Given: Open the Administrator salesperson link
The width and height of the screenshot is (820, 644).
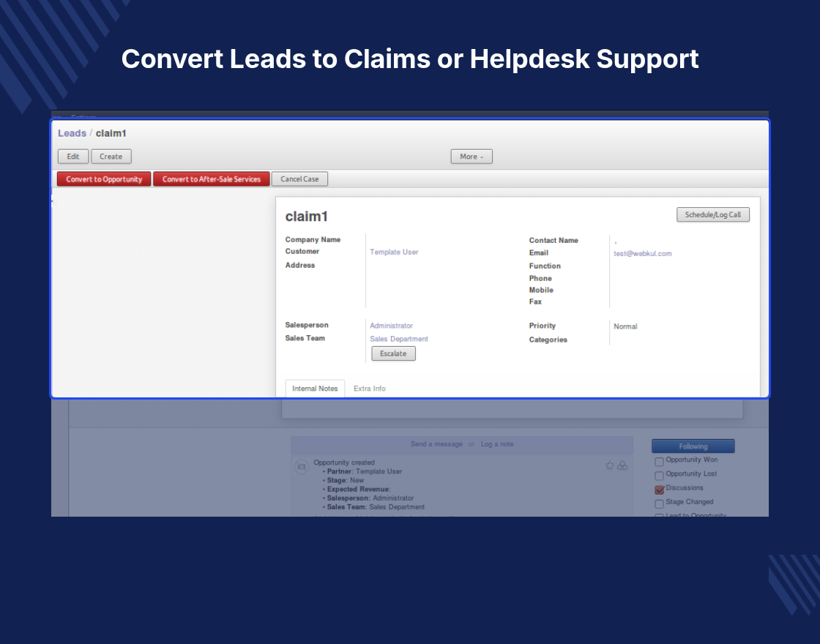Looking at the screenshot, I should [x=391, y=326].
